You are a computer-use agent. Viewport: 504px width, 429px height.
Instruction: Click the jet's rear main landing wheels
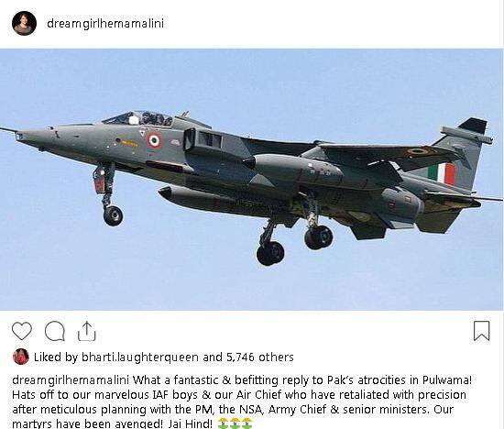294,245
